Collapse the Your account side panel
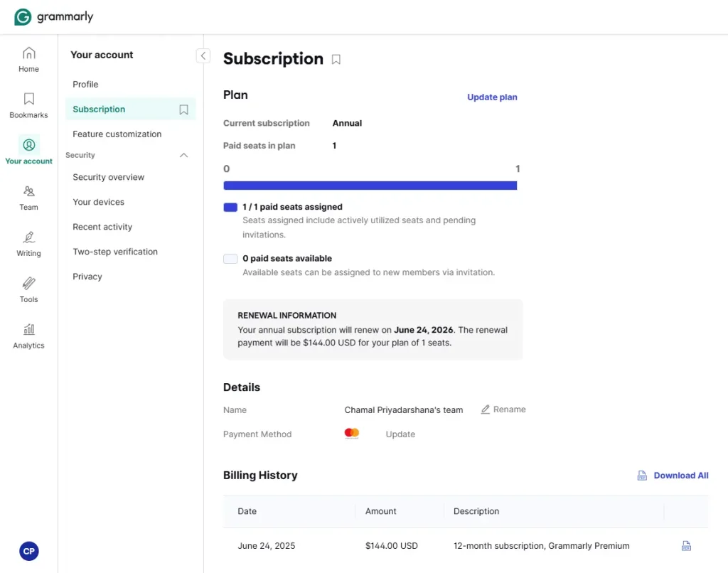 [x=203, y=55]
